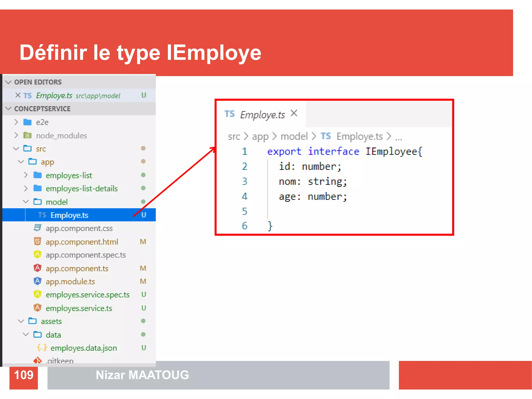Image resolution: width=532 pixels, height=399 pixels.
Task: Click line number 1 in the gutter
Action: (x=244, y=151)
